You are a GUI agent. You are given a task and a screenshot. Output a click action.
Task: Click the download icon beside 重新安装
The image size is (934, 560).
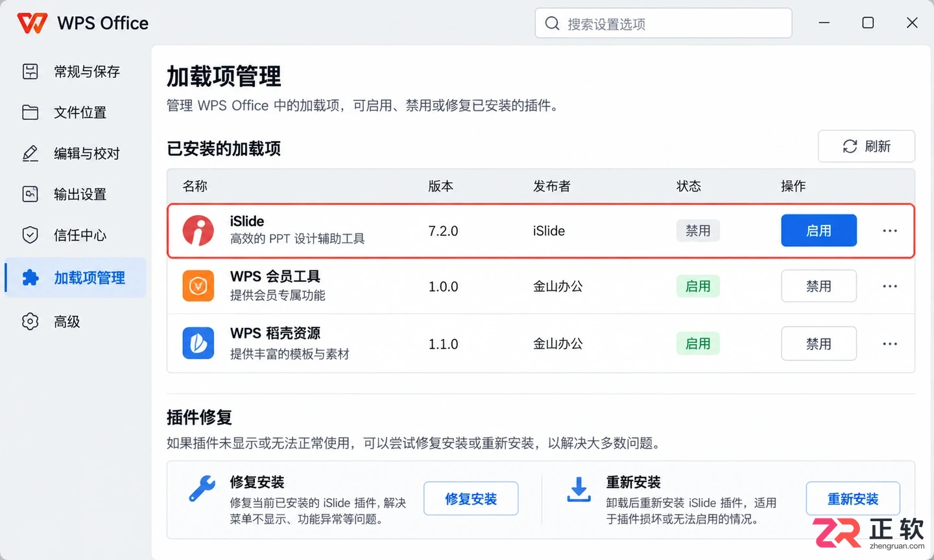579,489
